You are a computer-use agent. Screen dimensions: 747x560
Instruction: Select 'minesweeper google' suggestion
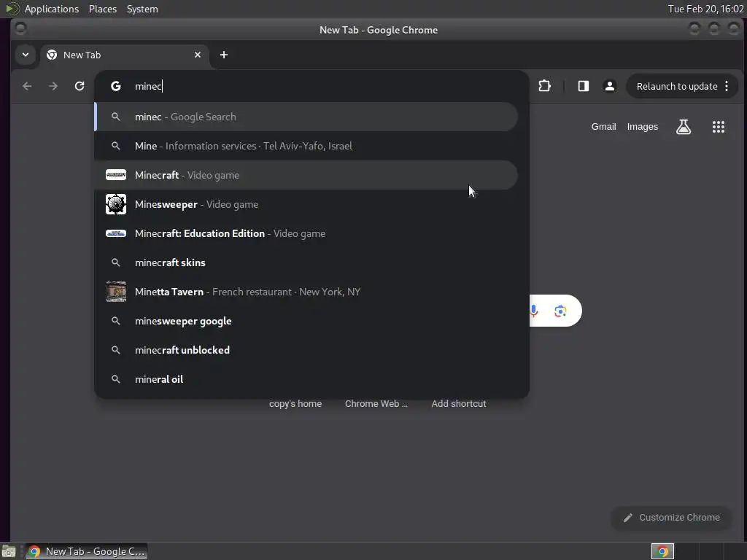306,321
